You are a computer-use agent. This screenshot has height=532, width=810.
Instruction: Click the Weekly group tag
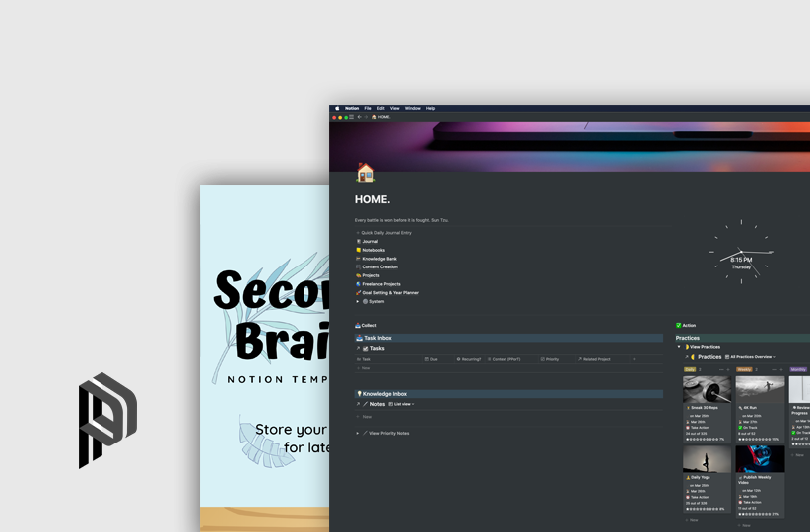[744, 370]
